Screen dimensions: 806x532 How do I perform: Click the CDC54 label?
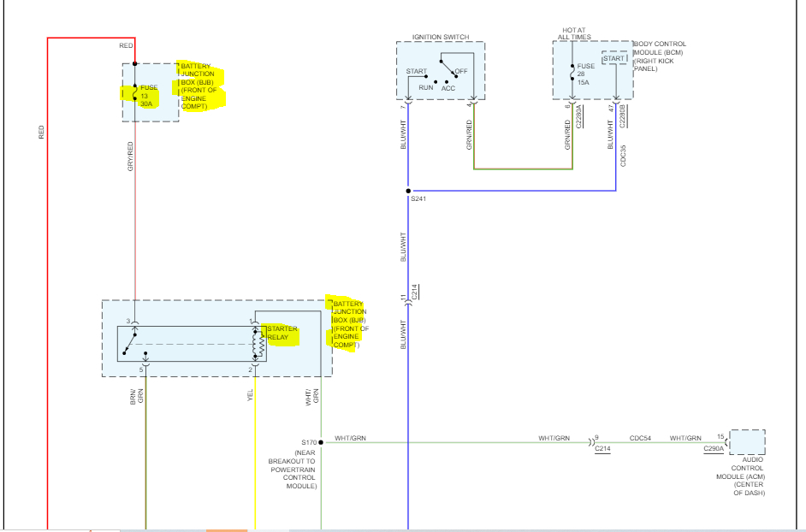[x=640, y=438]
